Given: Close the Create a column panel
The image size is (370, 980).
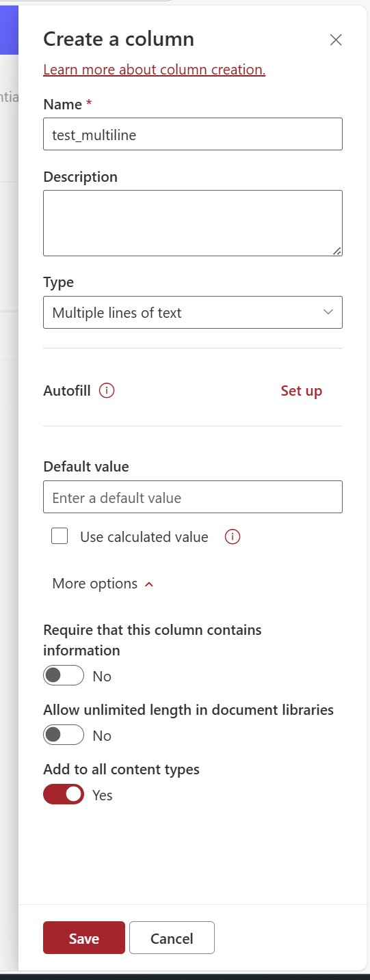Looking at the screenshot, I should (336, 40).
